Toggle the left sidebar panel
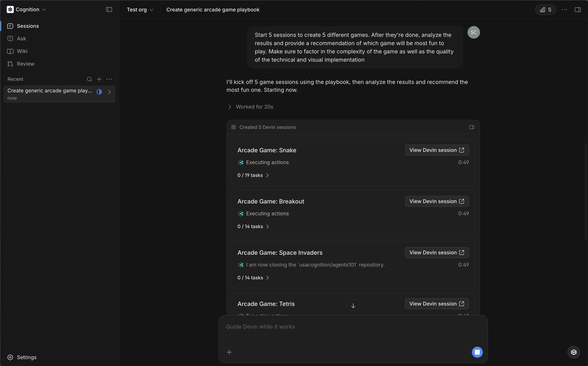This screenshot has height=366, width=588. pos(109,10)
